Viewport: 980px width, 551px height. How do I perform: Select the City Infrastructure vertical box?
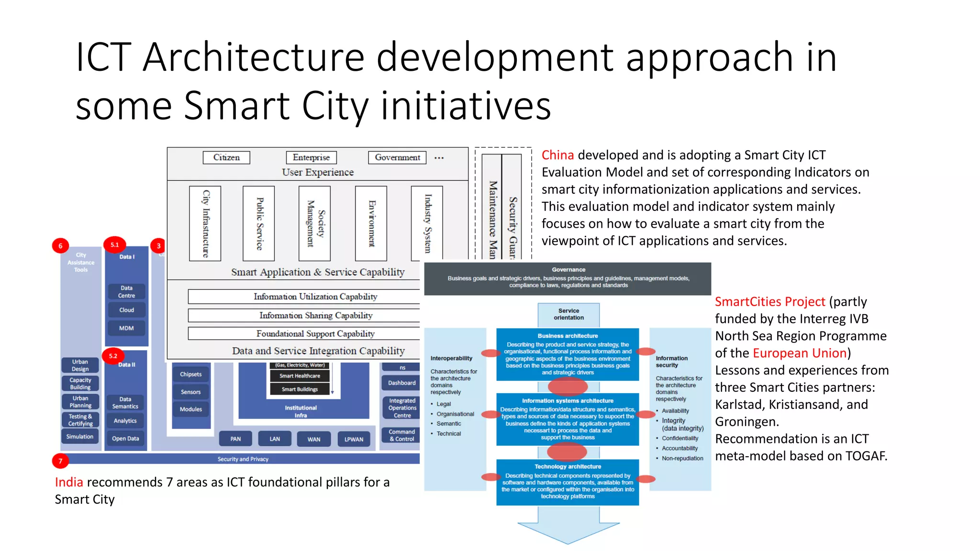[205, 223]
